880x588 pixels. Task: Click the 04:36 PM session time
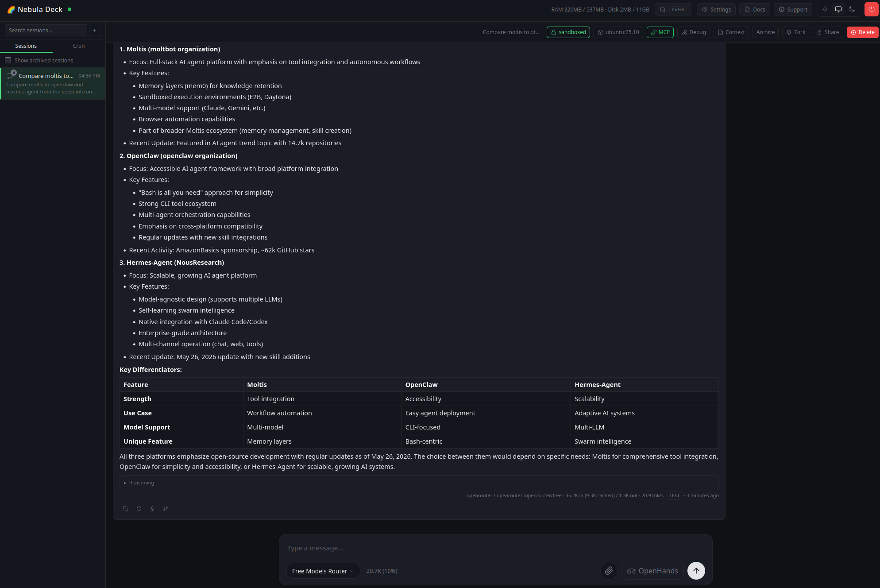point(89,76)
